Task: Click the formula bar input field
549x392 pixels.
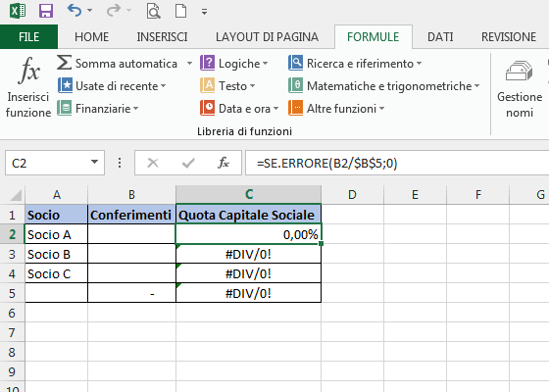Action: click(397, 163)
